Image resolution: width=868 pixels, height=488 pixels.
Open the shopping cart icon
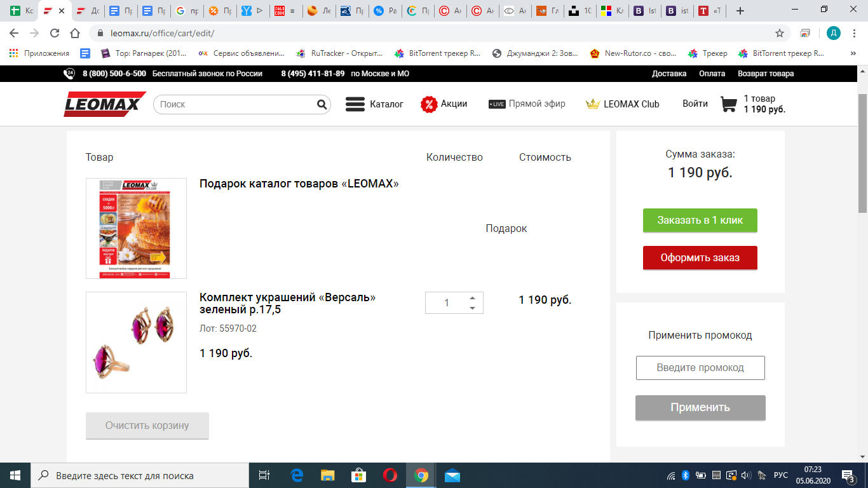(x=729, y=104)
